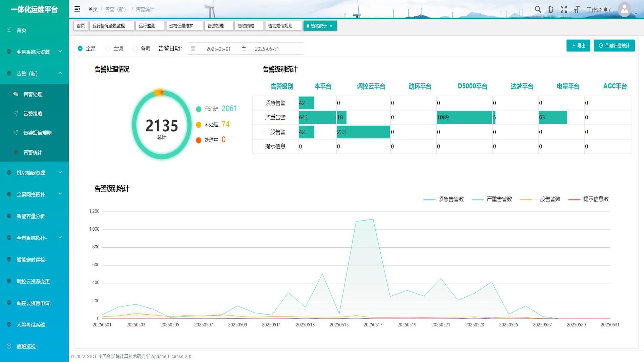Click the D document icon in header
644x362 pixels.
point(551,9)
